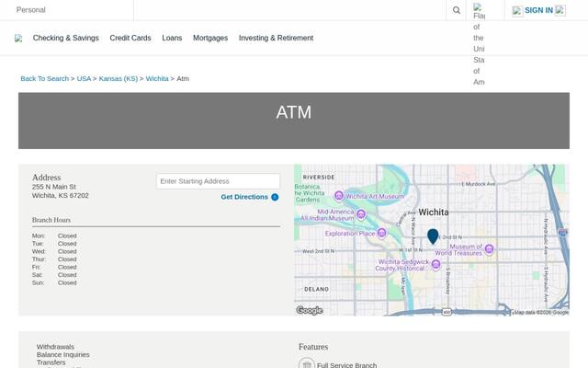Click the Wichita, KS 67202 text

(60, 195)
